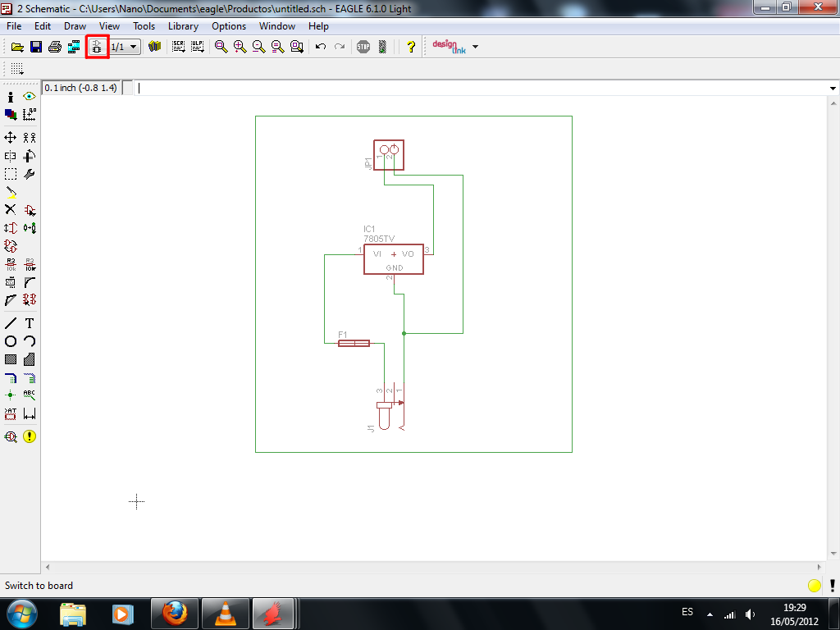Select the Info tool
This screenshot has width=840, height=630.
pos(10,97)
